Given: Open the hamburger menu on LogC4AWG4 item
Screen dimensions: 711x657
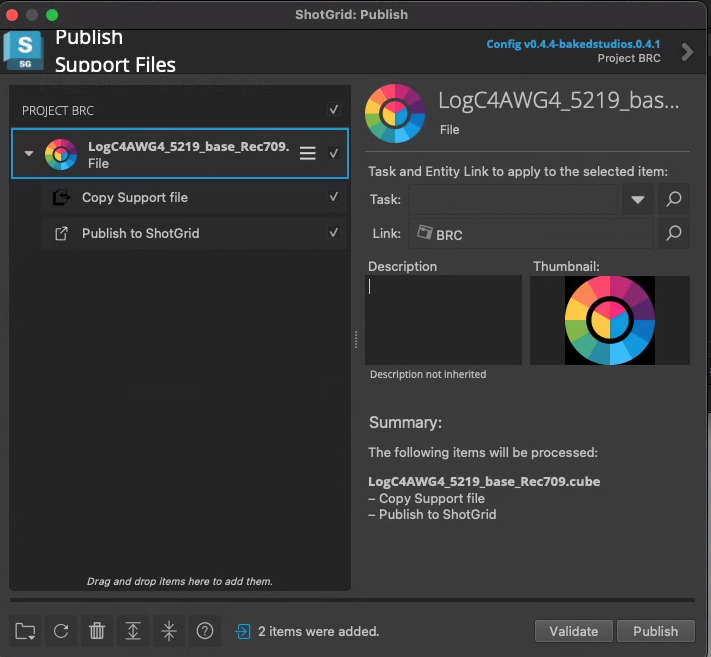Looking at the screenshot, I should (308, 154).
